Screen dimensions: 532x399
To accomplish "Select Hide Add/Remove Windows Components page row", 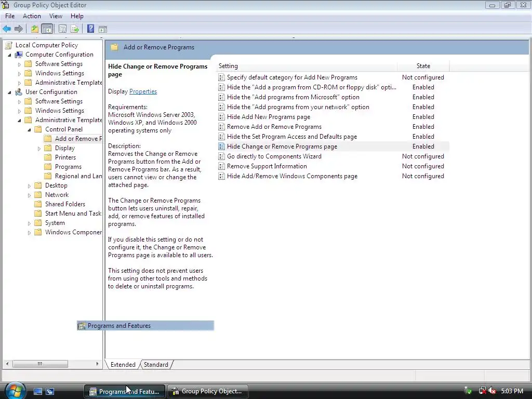I will (333, 176).
